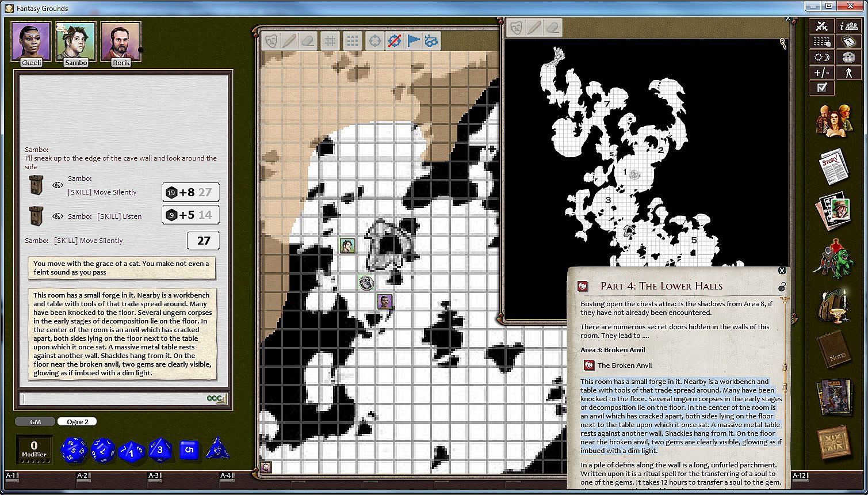
Task: Toggle the mask tool on the large map
Action: pyautogui.click(x=271, y=41)
